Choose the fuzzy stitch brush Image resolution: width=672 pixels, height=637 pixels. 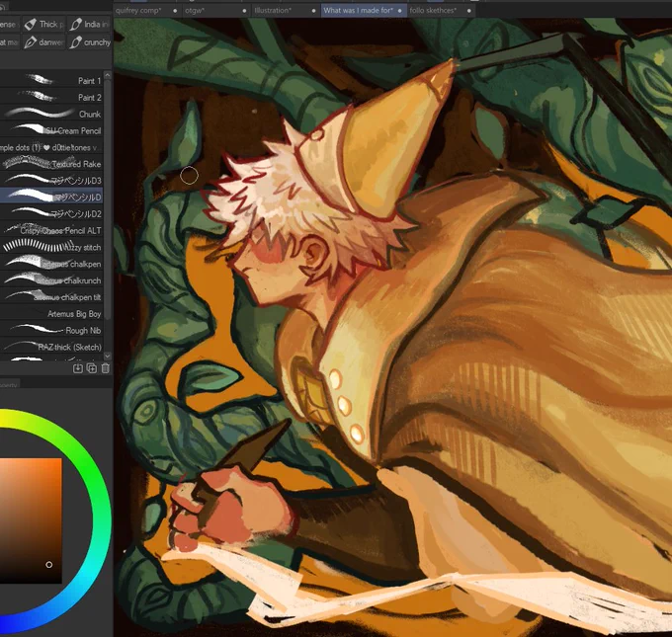point(51,247)
